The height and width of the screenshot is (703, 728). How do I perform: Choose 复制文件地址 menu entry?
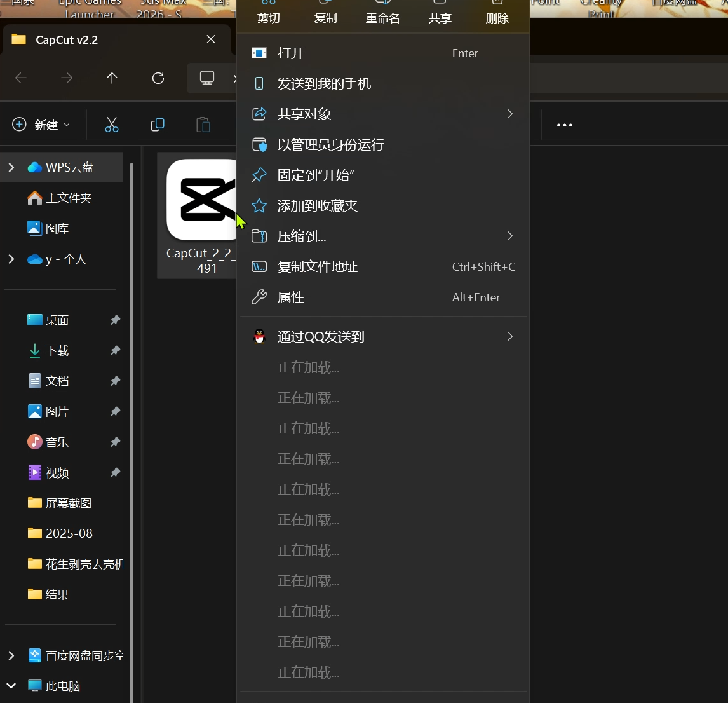384,267
